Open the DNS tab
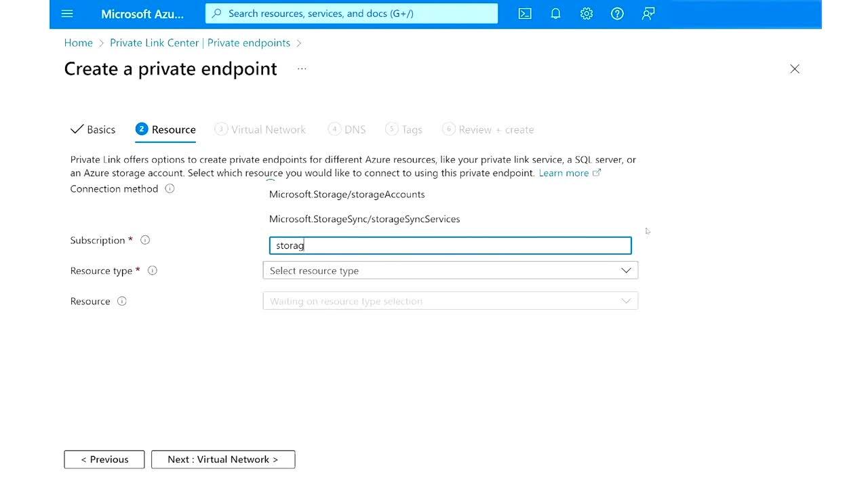 click(347, 129)
